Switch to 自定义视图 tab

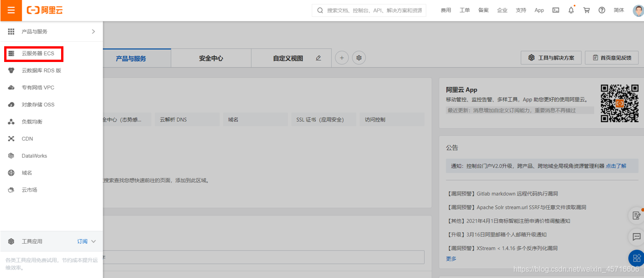[x=288, y=58]
